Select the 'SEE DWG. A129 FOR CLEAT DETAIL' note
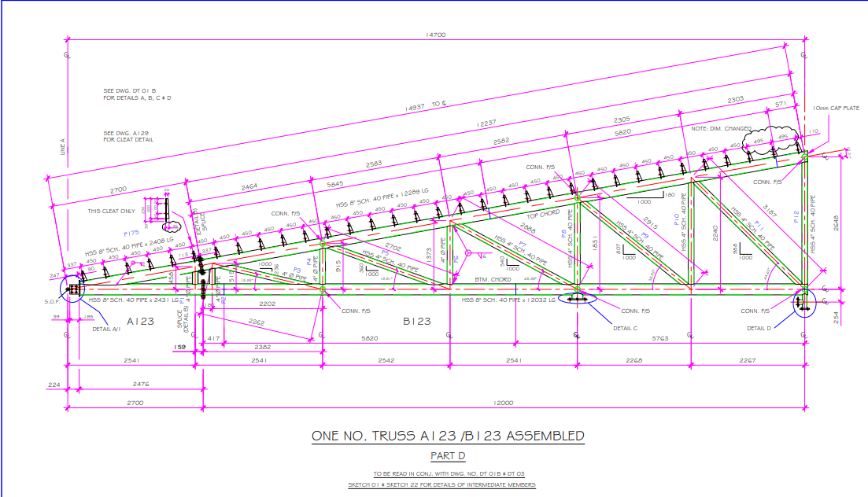Viewport: 868px width, 497px height. pos(128,136)
